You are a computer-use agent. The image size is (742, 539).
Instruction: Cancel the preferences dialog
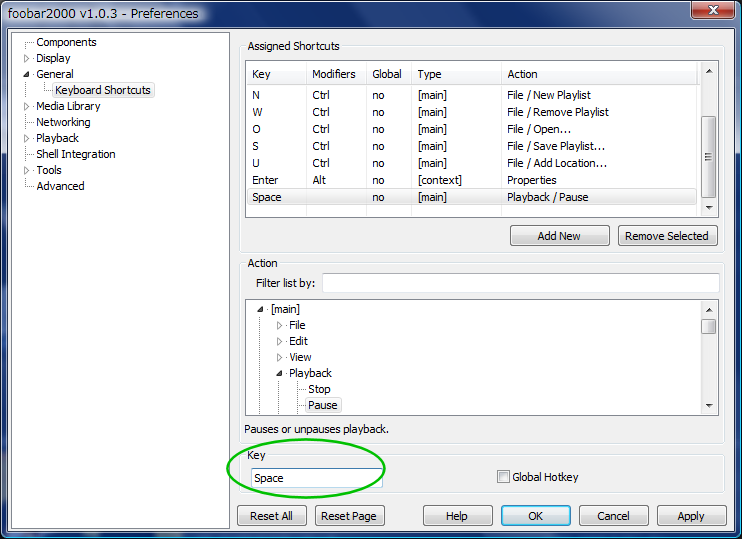613,516
